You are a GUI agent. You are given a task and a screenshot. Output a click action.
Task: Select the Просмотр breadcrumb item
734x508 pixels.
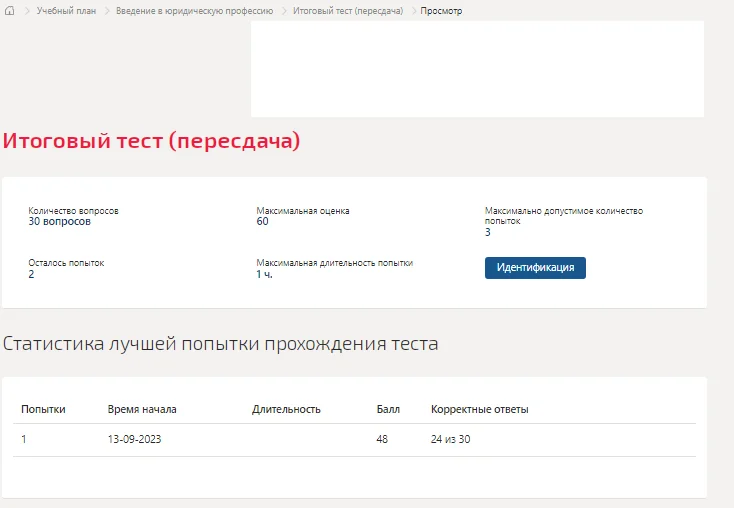(x=441, y=11)
